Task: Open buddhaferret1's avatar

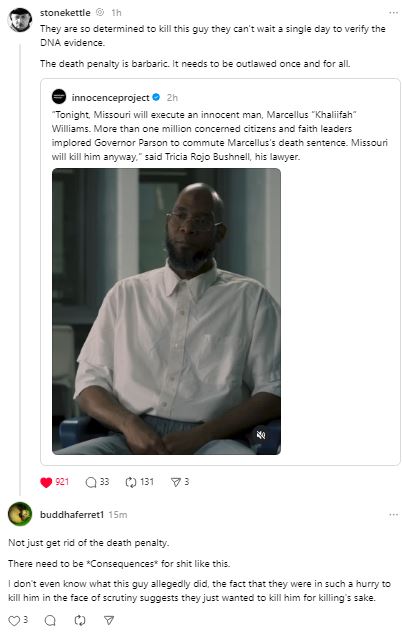Action: [x=20, y=514]
